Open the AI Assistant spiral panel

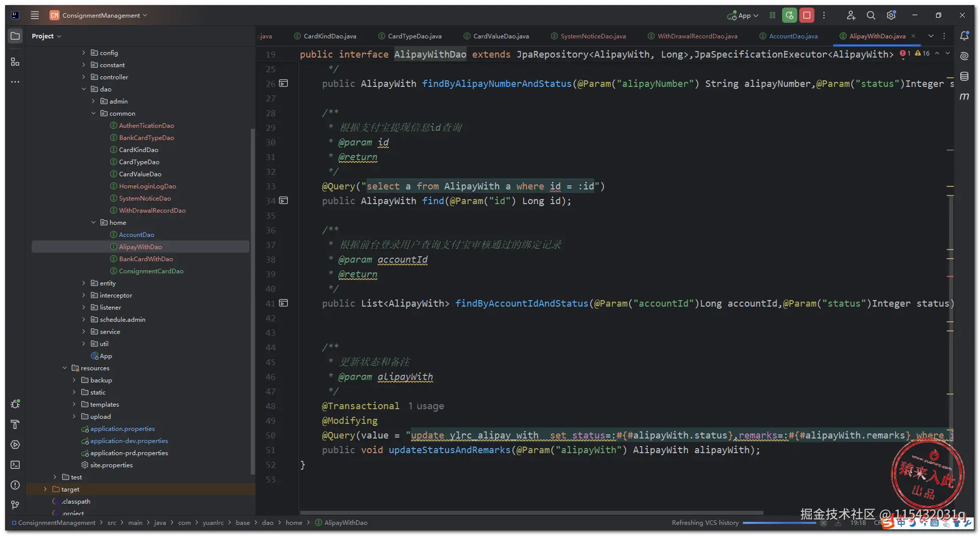[x=964, y=56]
